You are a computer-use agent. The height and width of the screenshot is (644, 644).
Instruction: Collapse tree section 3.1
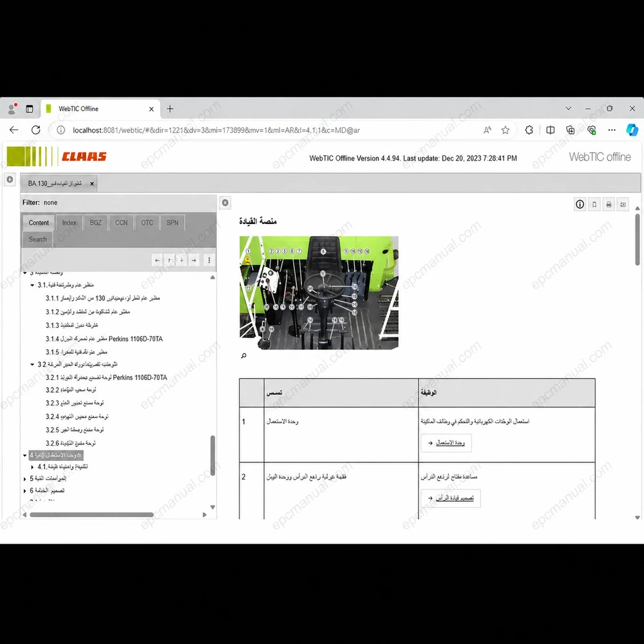(x=32, y=285)
